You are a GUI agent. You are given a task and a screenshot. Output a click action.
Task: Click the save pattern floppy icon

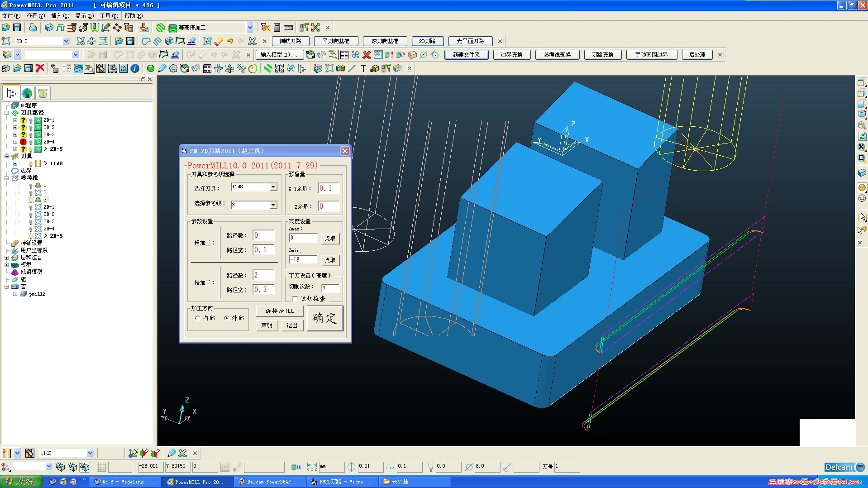pyautogui.click(x=130, y=41)
